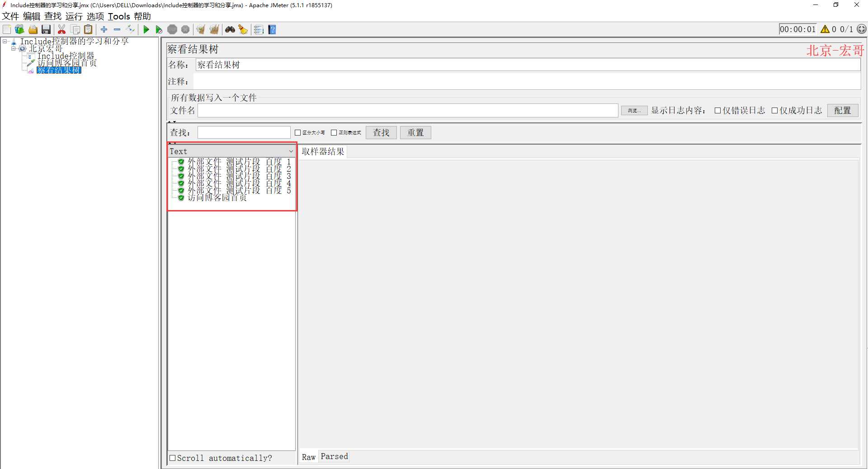The image size is (868, 469).
Task: Open the Function Helper dialog icon
Action: [259, 30]
